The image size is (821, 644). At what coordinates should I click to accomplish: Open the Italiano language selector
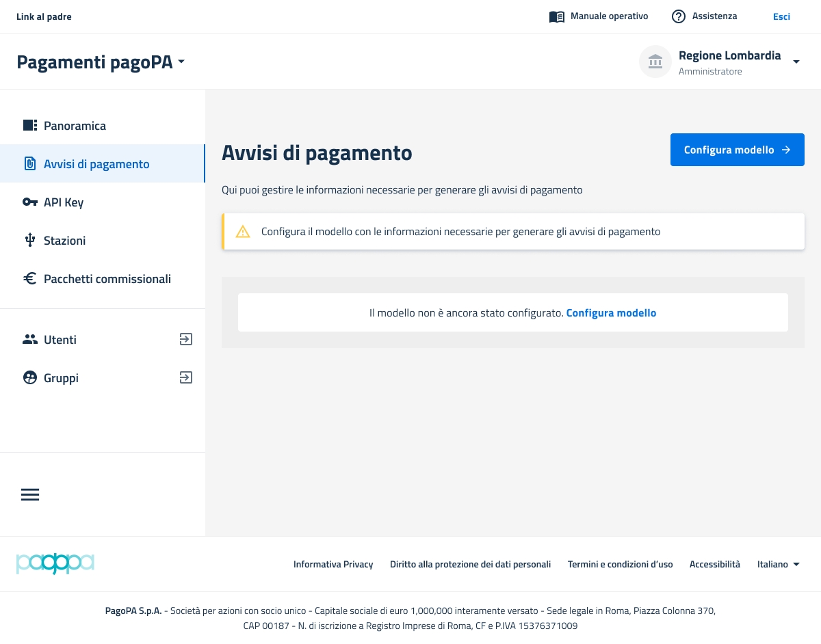tap(779, 565)
